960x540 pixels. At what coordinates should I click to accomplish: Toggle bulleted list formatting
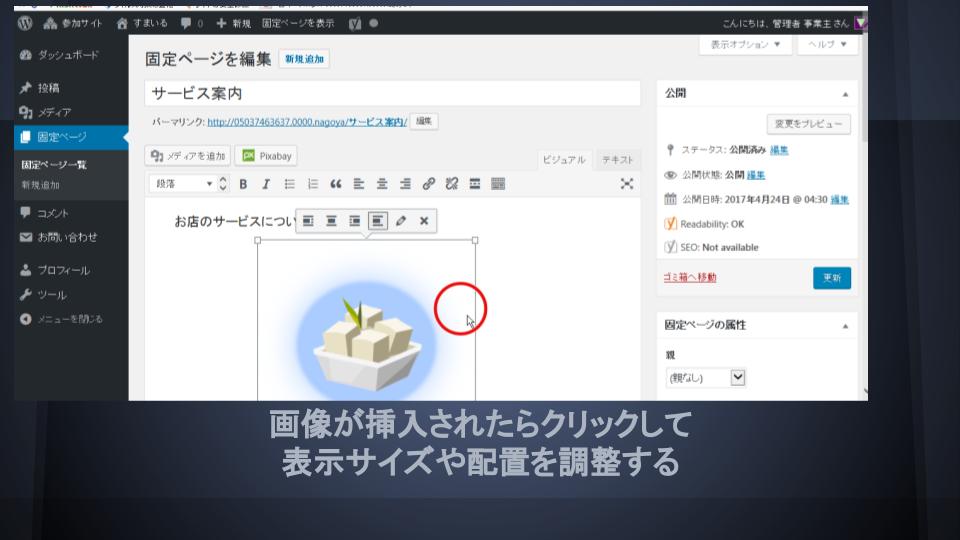(290, 184)
